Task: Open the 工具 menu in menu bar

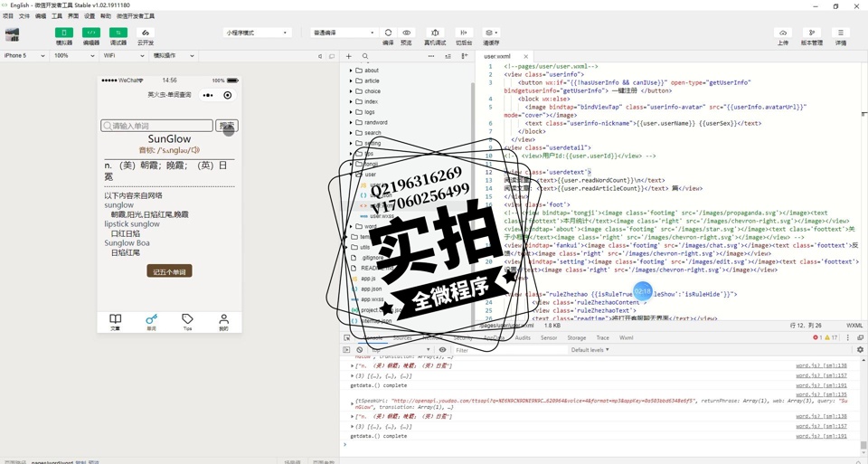Action: [x=57, y=16]
